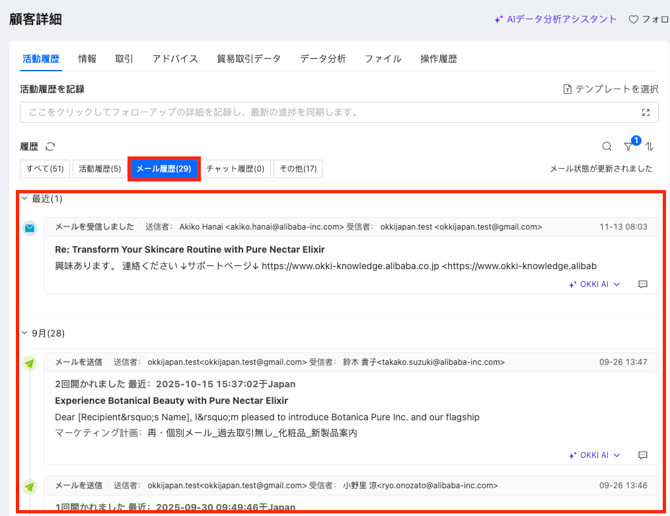The width and height of the screenshot is (670, 516).
Task: Open comment icon on received email card
Action: coord(643,285)
